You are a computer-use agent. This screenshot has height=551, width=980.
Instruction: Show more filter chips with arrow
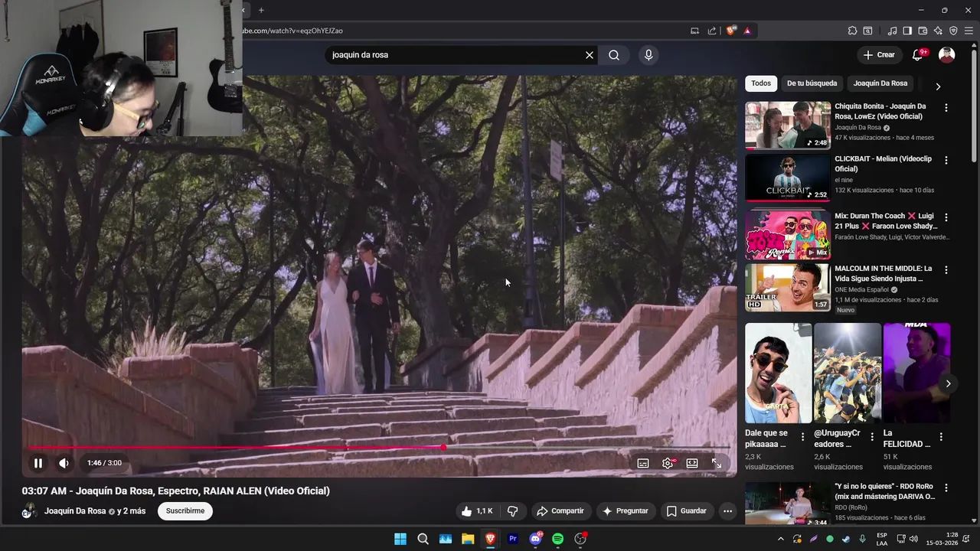(938, 86)
